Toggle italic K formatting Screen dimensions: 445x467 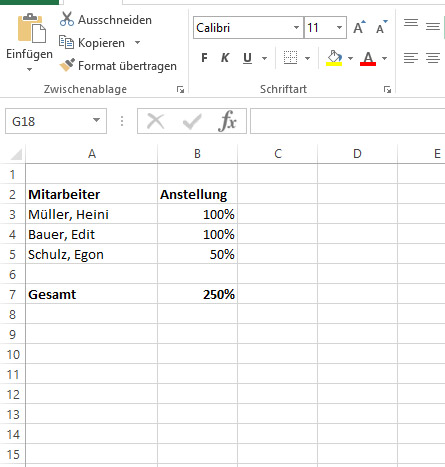point(225,58)
